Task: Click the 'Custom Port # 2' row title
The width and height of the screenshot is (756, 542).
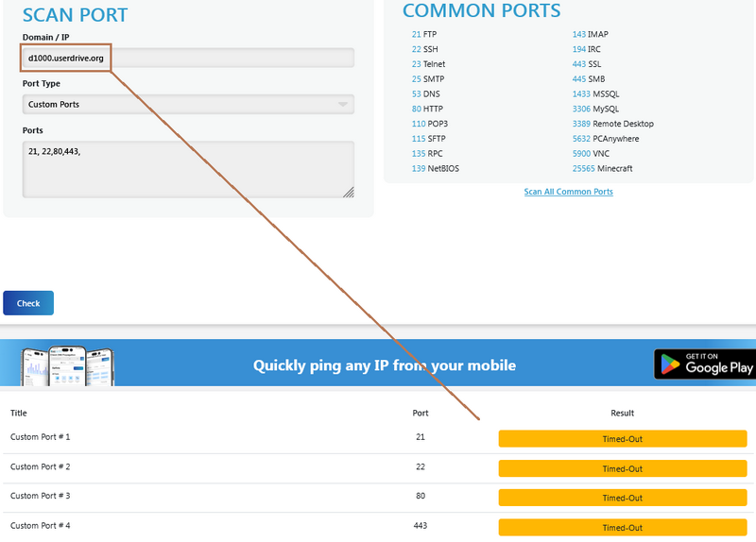Action: [40, 466]
